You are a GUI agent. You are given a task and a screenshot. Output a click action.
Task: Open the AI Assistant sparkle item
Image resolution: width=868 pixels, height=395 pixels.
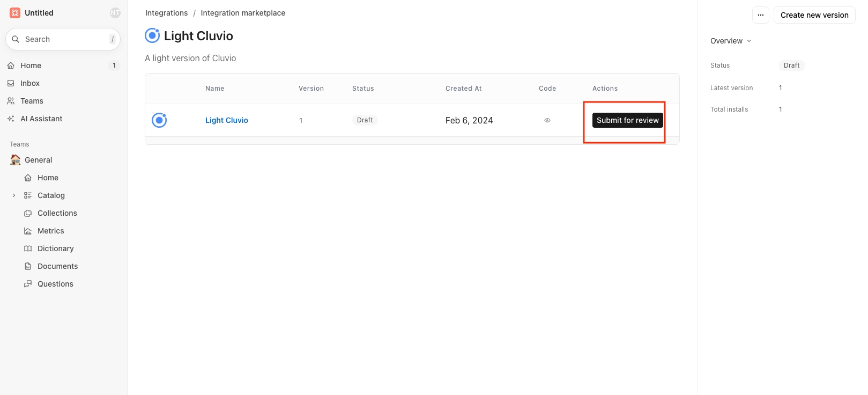41,119
